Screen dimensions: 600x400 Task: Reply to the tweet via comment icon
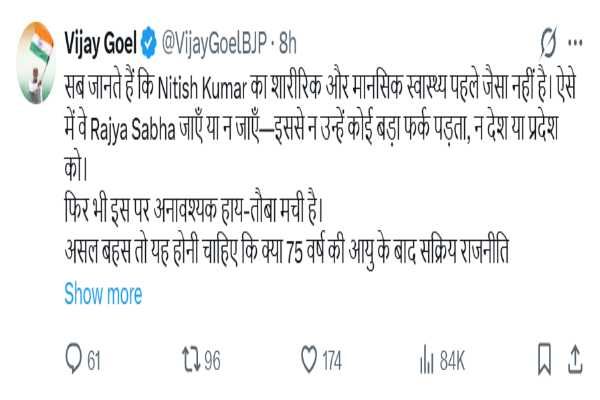74,360
